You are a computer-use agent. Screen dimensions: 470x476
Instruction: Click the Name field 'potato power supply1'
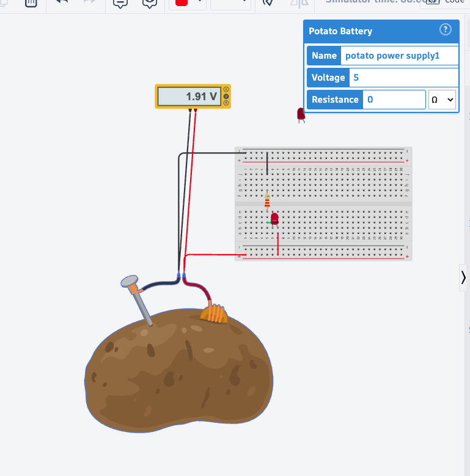coord(400,56)
